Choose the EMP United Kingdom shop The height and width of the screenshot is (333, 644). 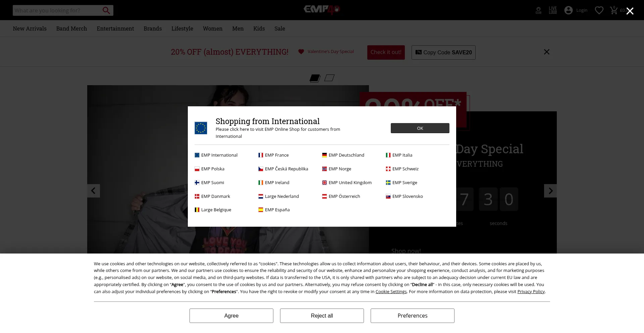pos(347,182)
